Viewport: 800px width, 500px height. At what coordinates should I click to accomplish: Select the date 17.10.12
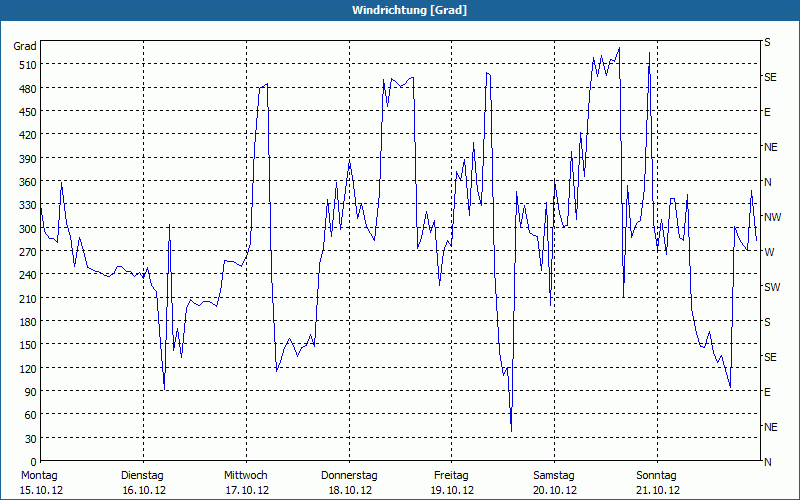(x=247, y=491)
